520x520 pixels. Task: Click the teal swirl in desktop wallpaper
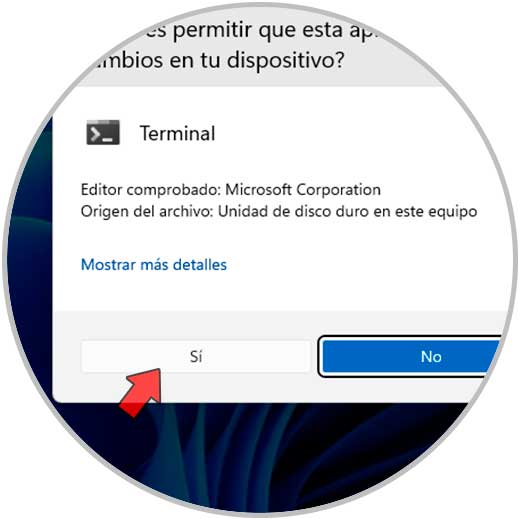(177, 460)
